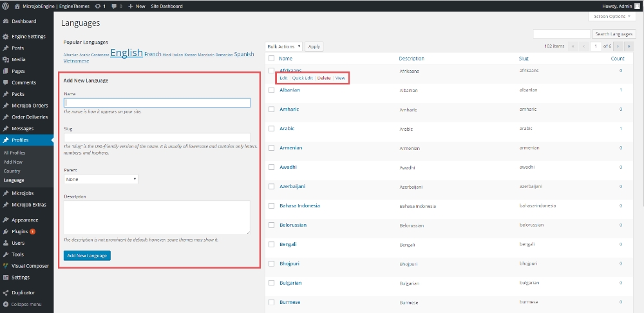The image size is (644, 313).
Task: Focus the Slug input field
Action: tap(157, 137)
